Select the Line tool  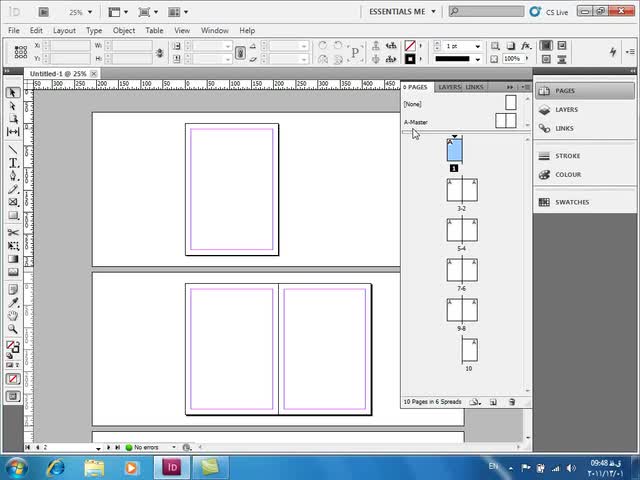click(13, 150)
